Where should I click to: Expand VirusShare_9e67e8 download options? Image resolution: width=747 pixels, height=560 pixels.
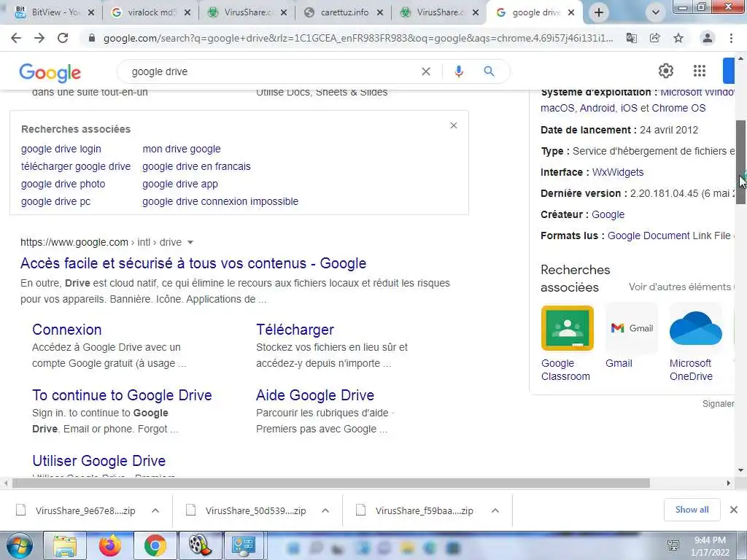click(155, 510)
